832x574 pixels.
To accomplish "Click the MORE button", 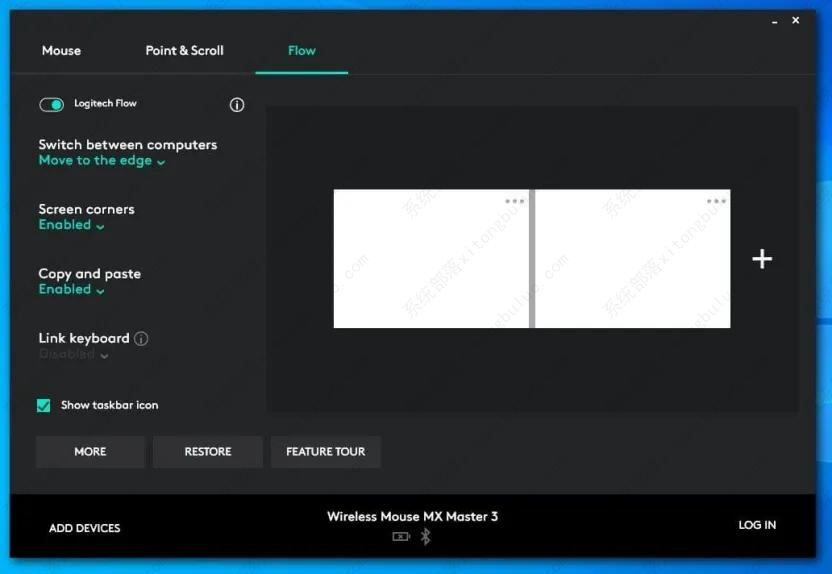I will (90, 451).
